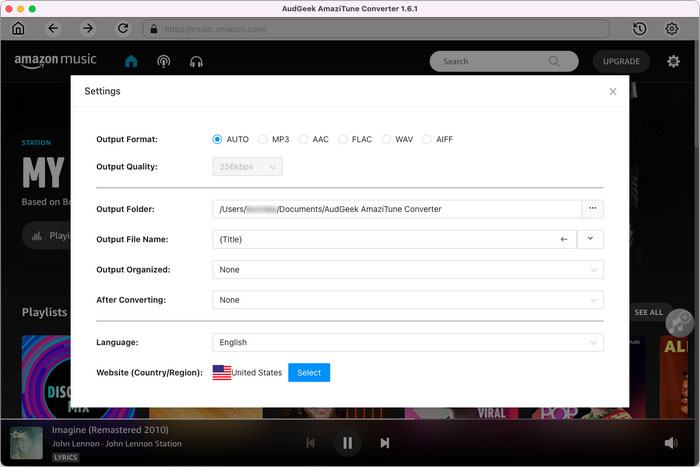Select the MP3 output format

262,139
